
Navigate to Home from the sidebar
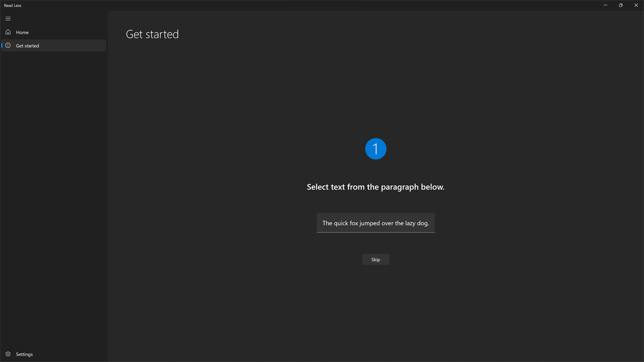[22, 31]
